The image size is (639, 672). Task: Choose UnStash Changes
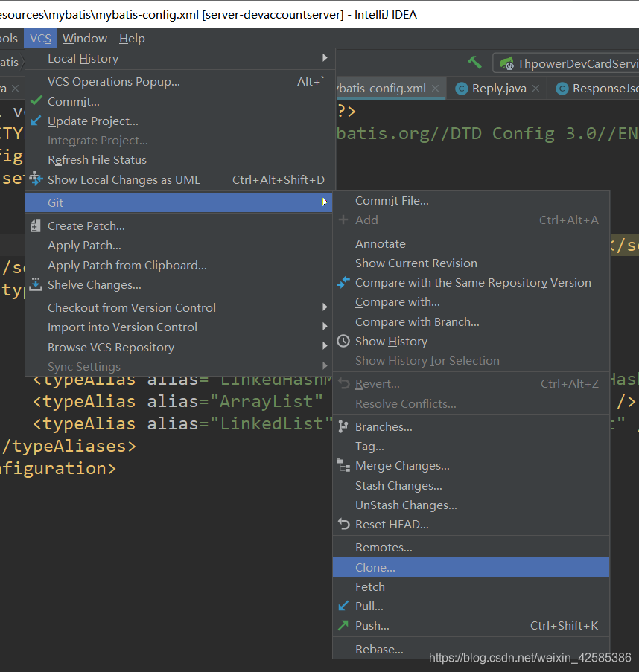click(x=471, y=505)
